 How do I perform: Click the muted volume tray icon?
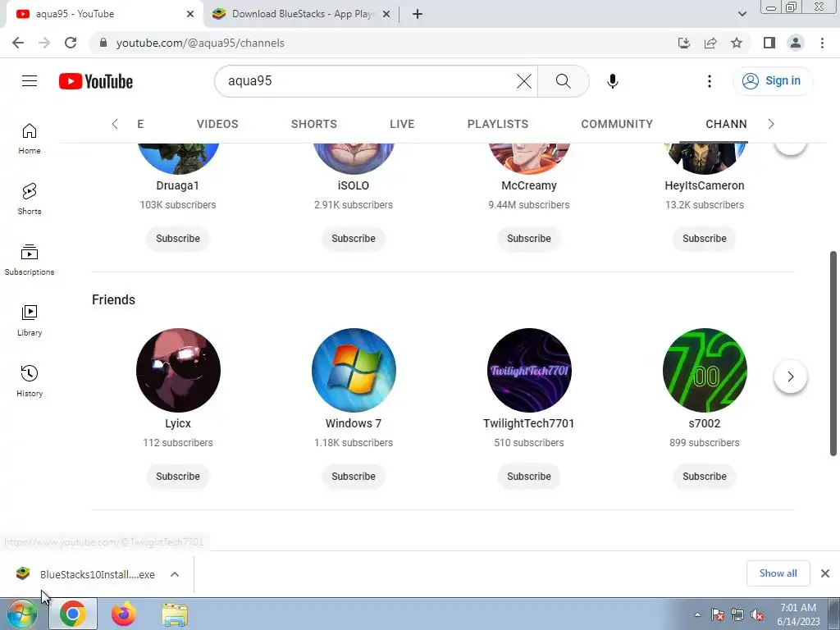click(757, 615)
